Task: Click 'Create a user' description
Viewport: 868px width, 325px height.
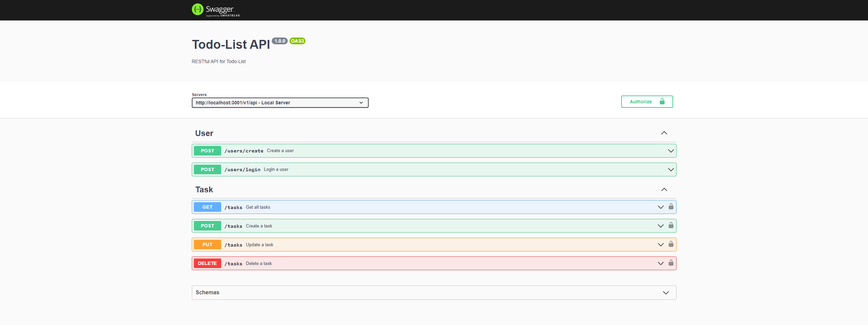Action: pos(280,150)
